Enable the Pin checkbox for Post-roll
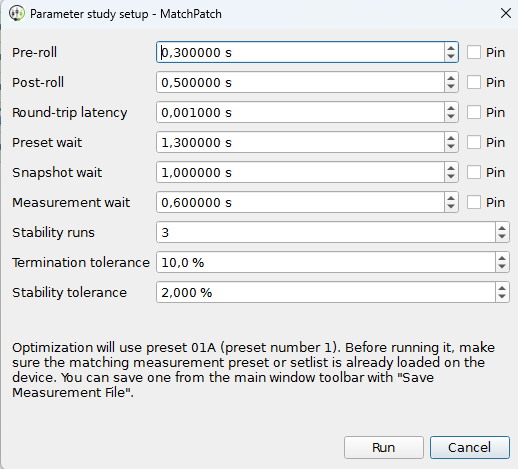Viewport: 518px width, 469px height. (474, 82)
